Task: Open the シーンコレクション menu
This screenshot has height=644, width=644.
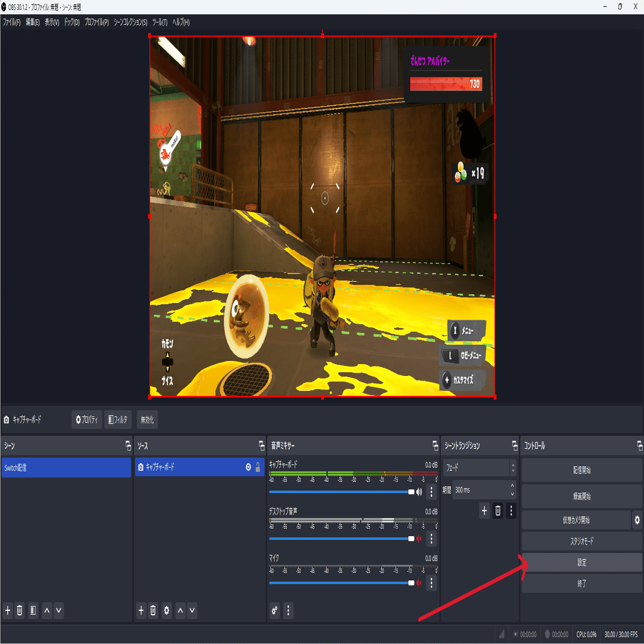Action: (x=130, y=22)
